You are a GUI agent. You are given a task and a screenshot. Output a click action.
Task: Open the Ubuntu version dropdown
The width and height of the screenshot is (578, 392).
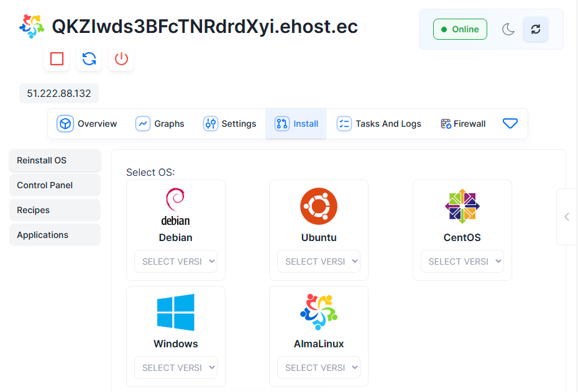click(319, 262)
